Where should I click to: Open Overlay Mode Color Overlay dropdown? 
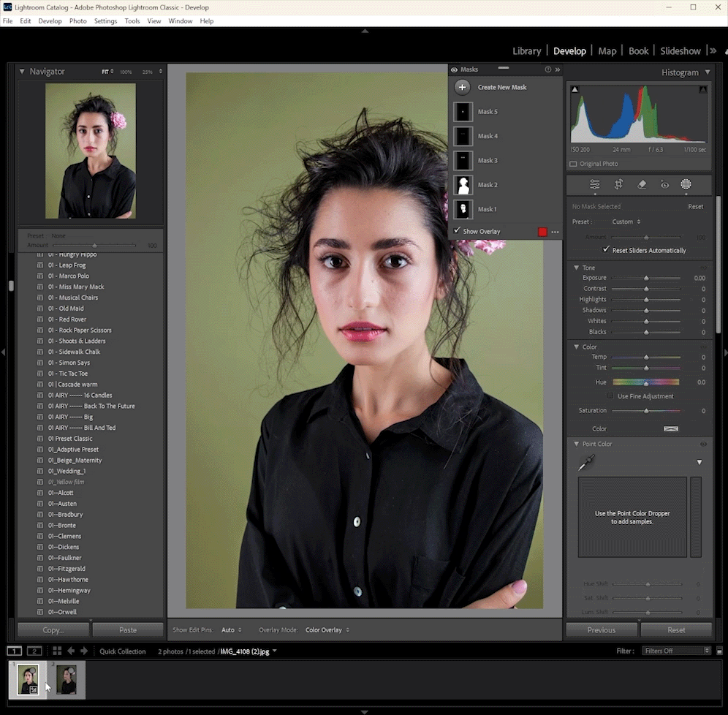[x=327, y=630]
